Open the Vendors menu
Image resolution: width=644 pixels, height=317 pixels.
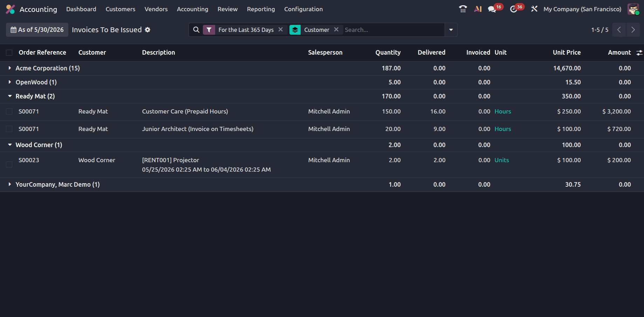point(156,9)
